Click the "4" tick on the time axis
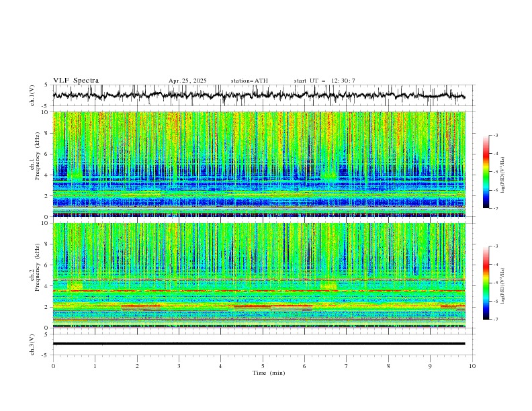532x411 pixels. (x=220, y=366)
